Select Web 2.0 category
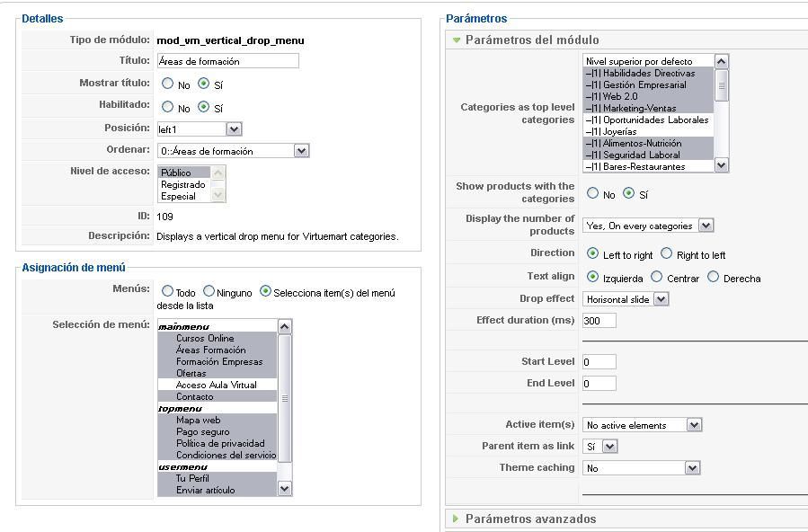The width and height of the screenshot is (808, 532). point(649,96)
